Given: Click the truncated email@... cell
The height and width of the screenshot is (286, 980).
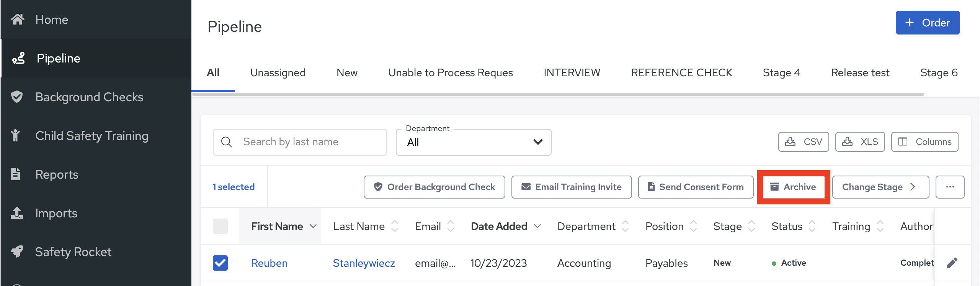Looking at the screenshot, I should pyautogui.click(x=435, y=263).
